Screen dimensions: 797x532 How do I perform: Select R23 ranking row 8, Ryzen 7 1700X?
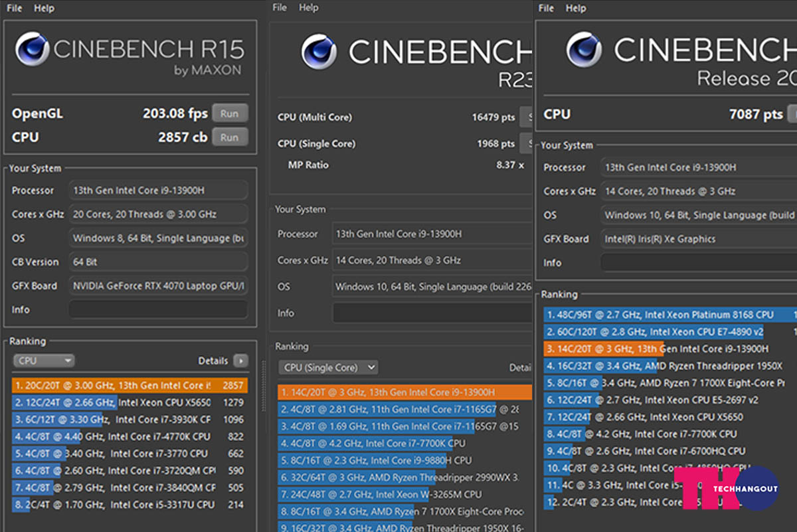(x=405, y=512)
